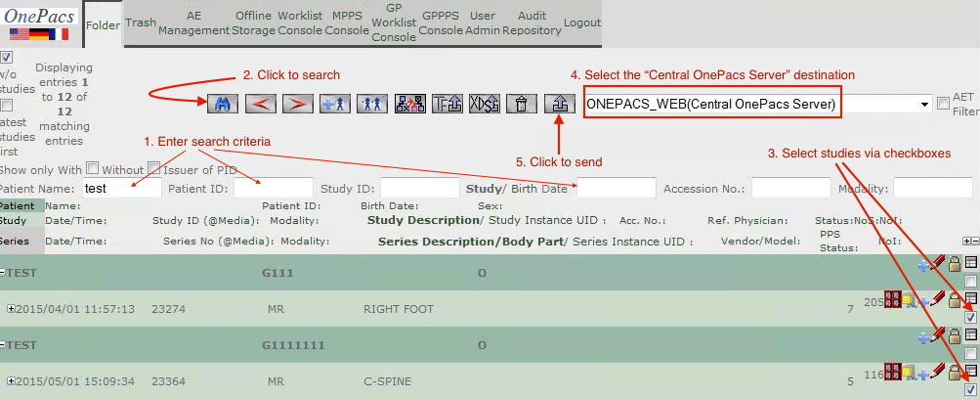Open the Offline Storage tab
980x399 pixels.
point(254,22)
